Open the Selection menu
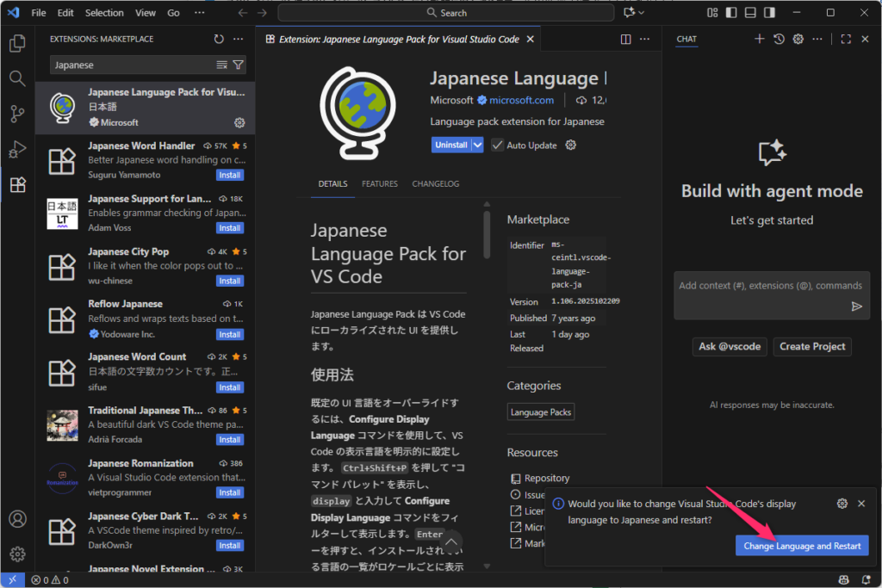The height and width of the screenshot is (588, 882). (104, 13)
